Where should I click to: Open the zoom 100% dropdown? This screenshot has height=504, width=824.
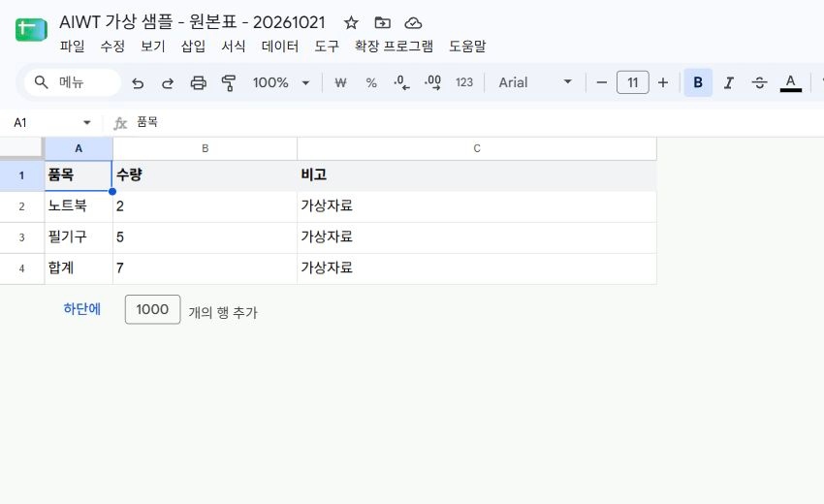coord(281,82)
